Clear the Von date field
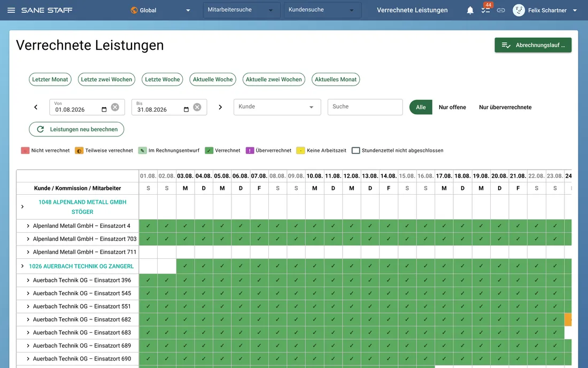 tap(115, 107)
